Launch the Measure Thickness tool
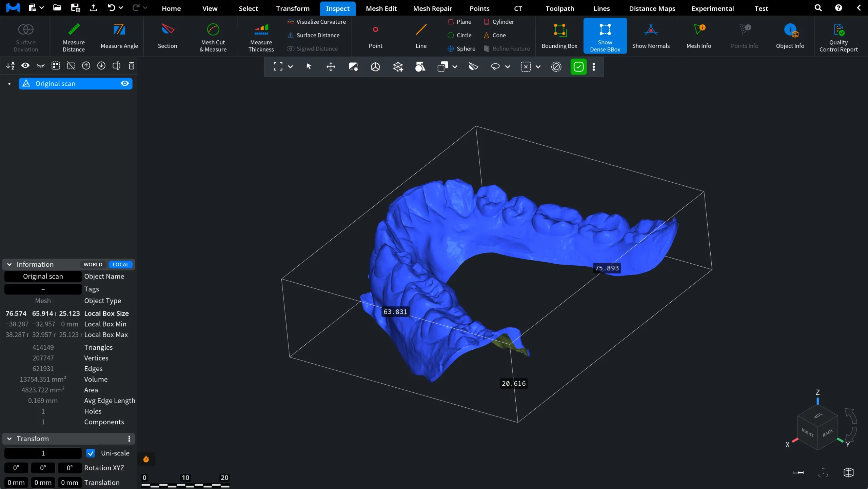This screenshot has width=868, height=489. (x=261, y=37)
